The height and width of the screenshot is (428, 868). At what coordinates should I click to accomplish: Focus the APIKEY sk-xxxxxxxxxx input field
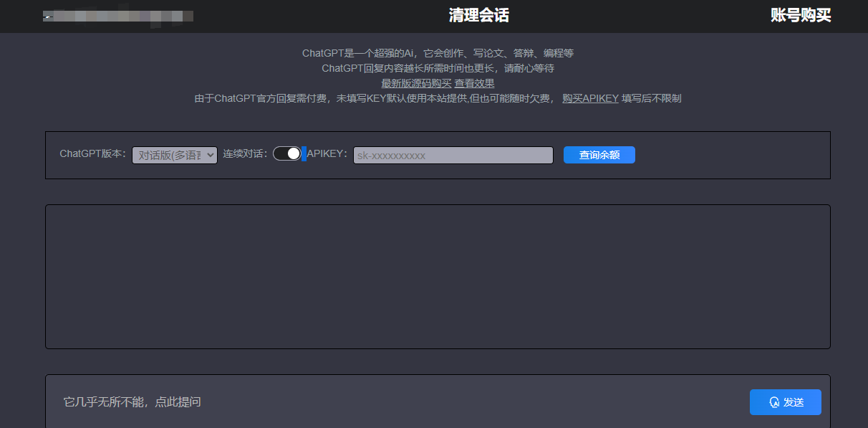click(x=453, y=155)
